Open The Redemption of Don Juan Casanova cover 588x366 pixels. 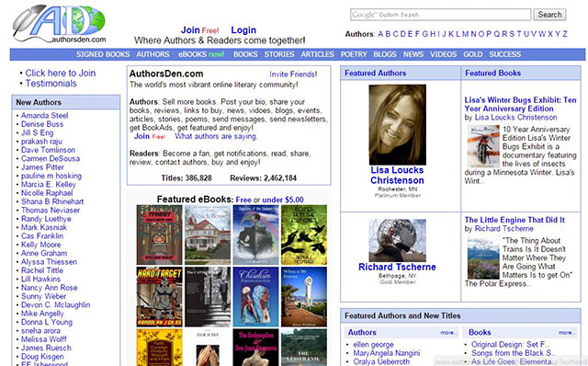(255, 348)
